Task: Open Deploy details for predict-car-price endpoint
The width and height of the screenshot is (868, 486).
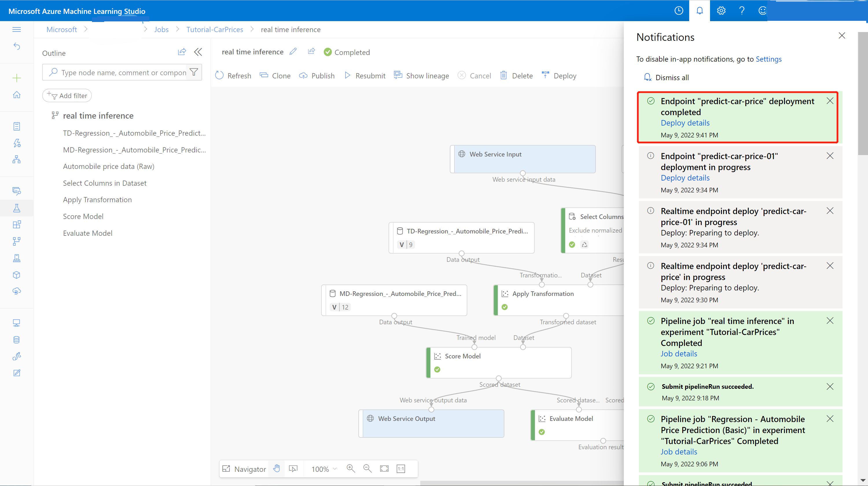Action: (685, 122)
